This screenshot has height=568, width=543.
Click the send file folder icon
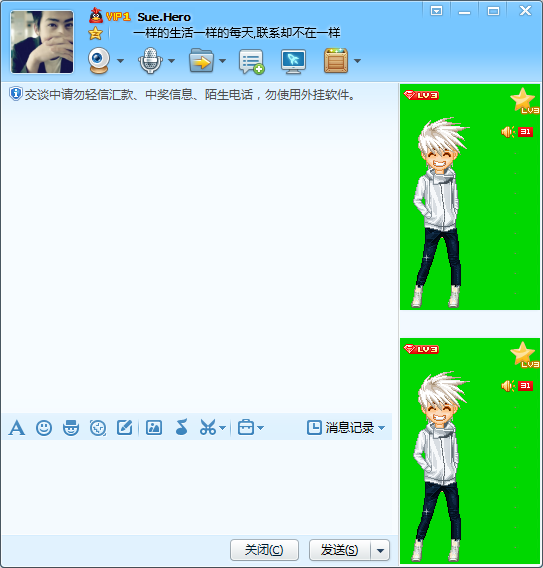201,60
